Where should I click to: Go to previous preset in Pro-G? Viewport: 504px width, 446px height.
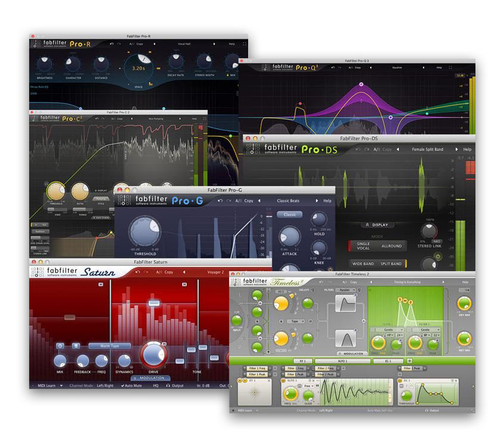pyautogui.click(x=259, y=200)
